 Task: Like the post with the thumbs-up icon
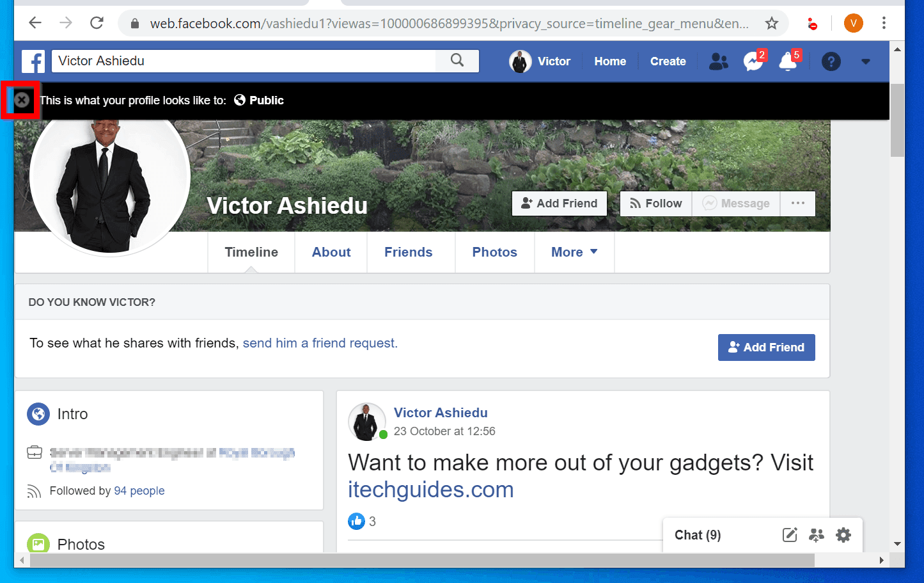[x=356, y=521]
